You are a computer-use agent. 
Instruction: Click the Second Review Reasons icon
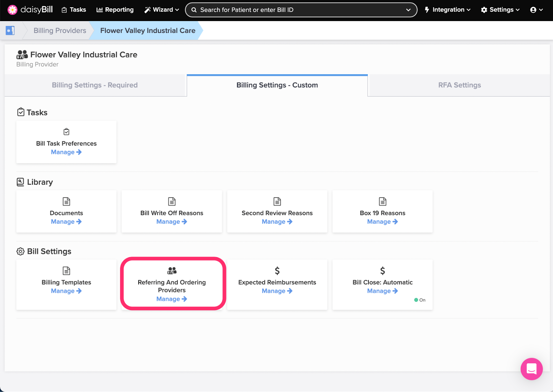click(x=277, y=202)
